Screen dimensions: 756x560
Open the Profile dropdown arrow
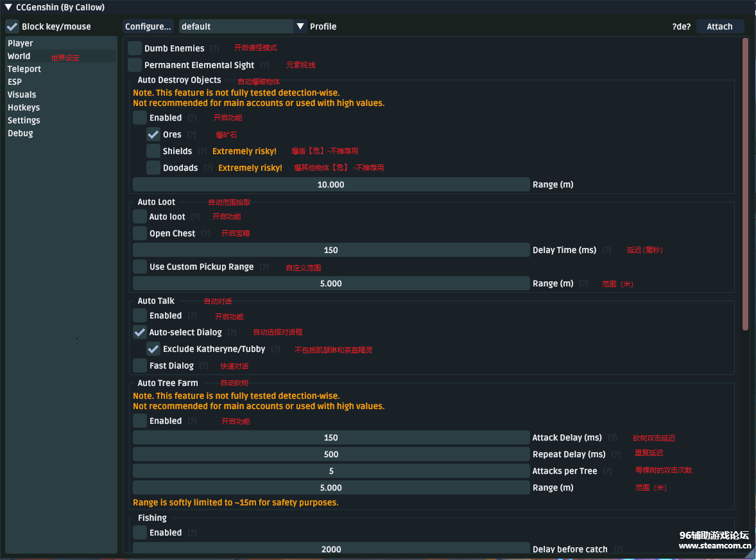coord(300,26)
